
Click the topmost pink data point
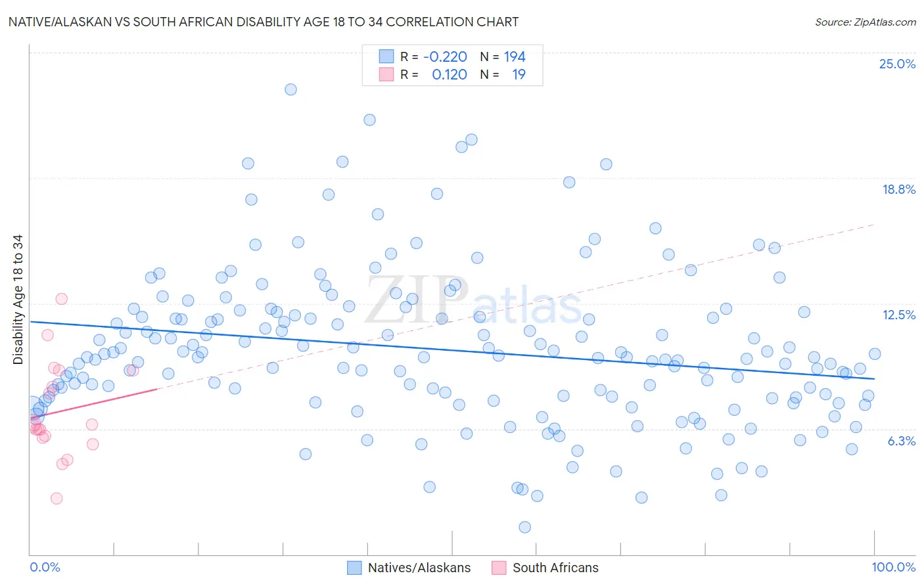tap(62, 298)
